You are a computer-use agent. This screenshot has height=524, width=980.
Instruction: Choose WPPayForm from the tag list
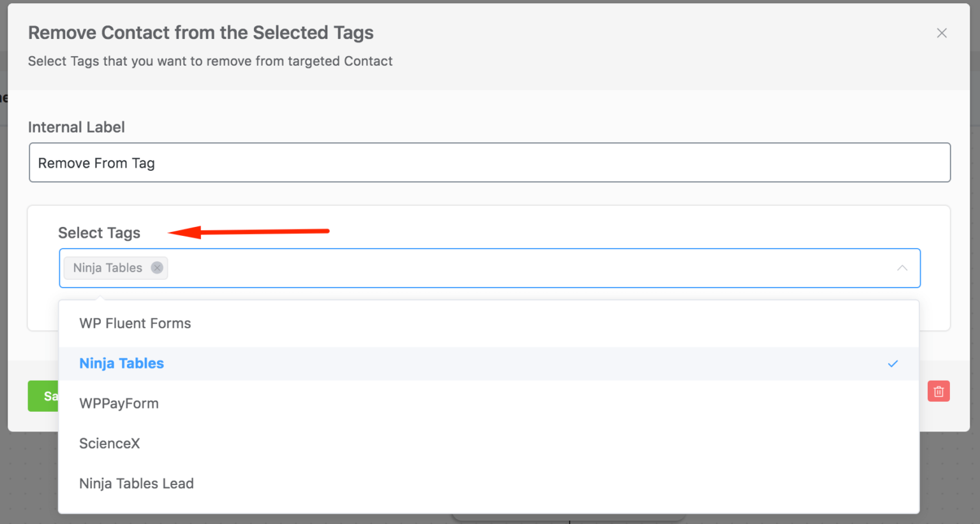tap(489, 404)
